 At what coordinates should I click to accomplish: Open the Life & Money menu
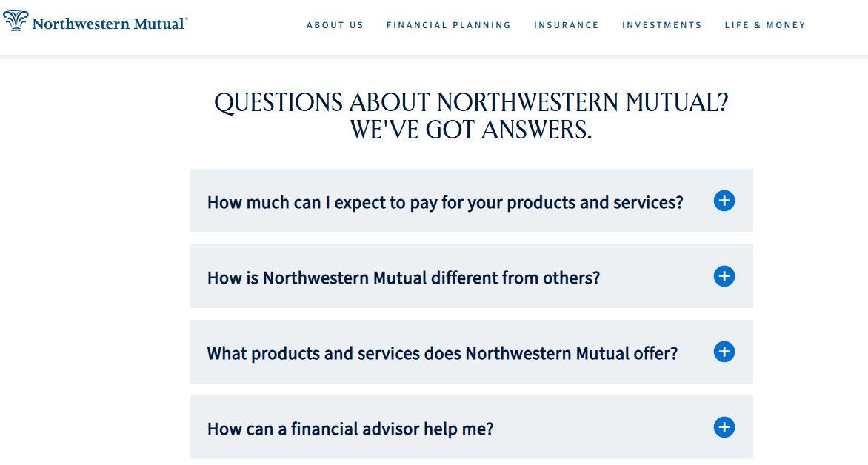[765, 25]
